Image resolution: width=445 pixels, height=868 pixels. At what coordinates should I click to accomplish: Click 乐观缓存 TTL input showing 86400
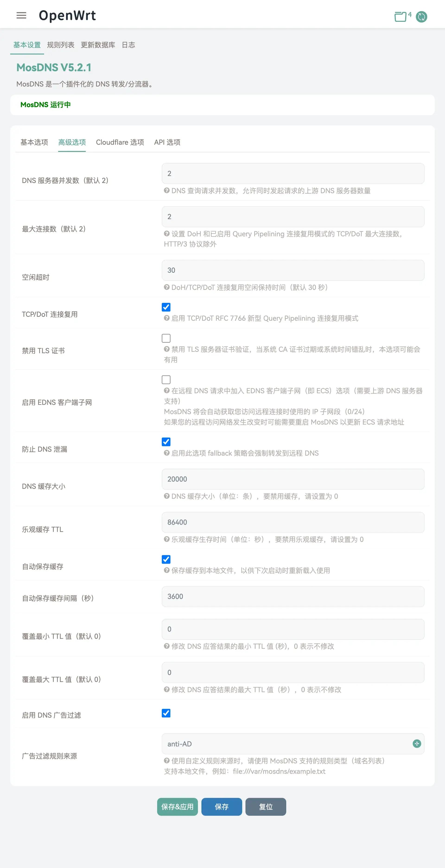pos(293,522)
